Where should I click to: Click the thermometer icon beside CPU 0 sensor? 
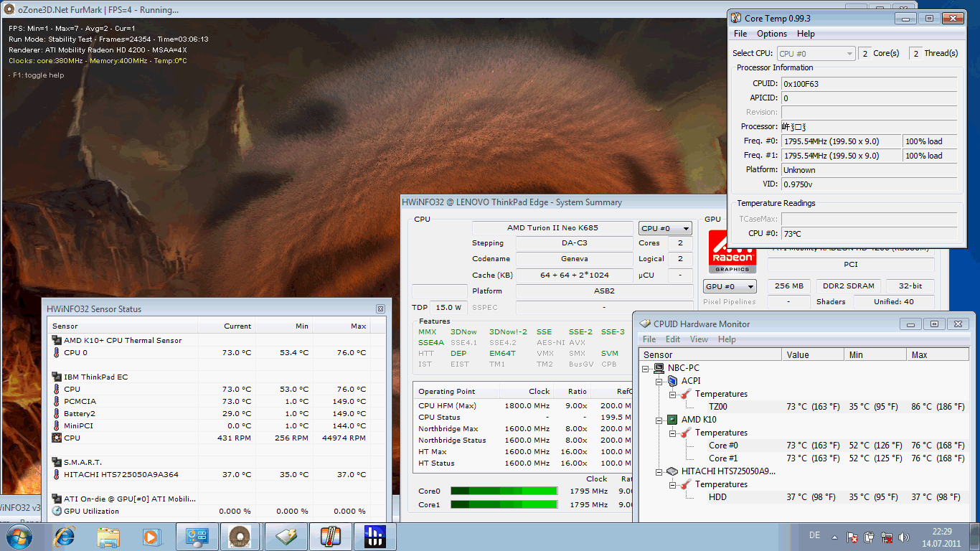[x=57, y=352]
